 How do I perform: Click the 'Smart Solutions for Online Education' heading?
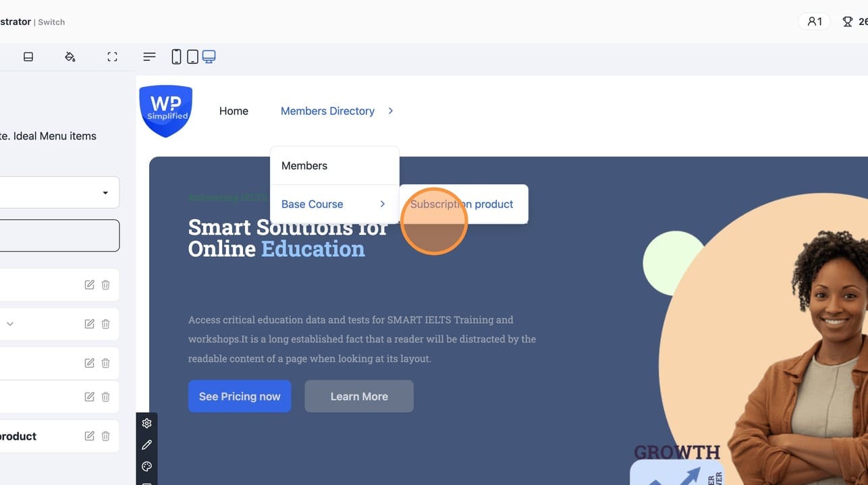coord(288,237)
